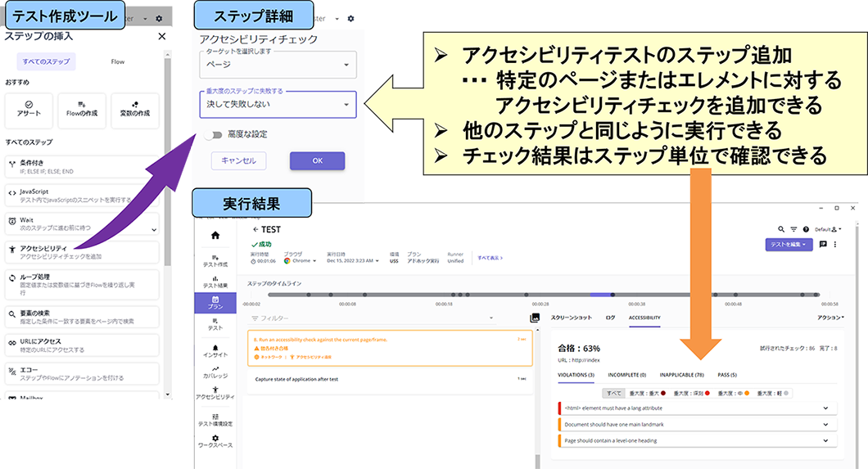868x469 pixels.
Task: Open the ターゲットを選択します dropdown
Action: click(278, 64)
